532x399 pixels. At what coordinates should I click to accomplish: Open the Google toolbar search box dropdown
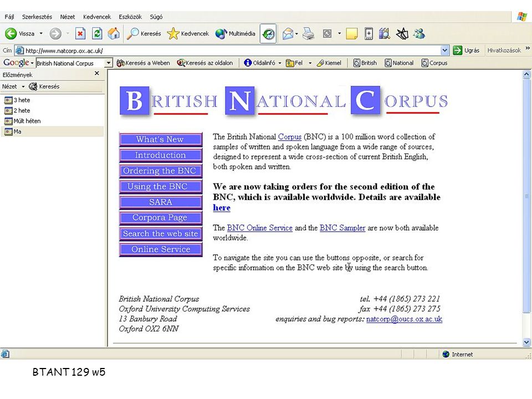108,63
